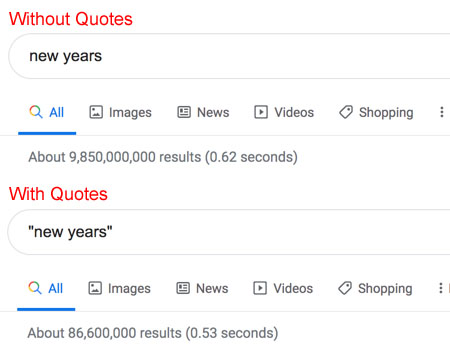Select the All tab under quoted search
Viewport: 450px width, 361px height.
(46, 289)
